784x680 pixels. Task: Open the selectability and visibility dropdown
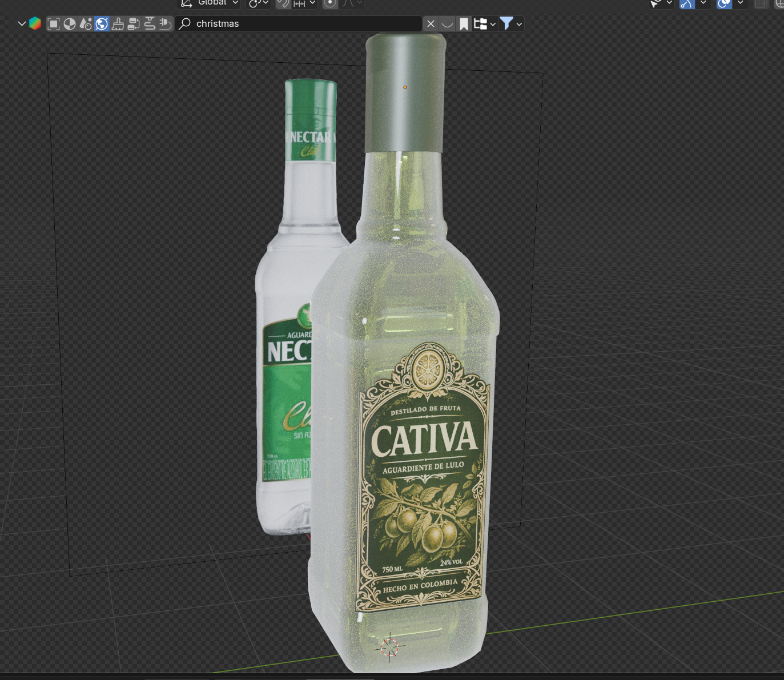click(x=662, y=3)
